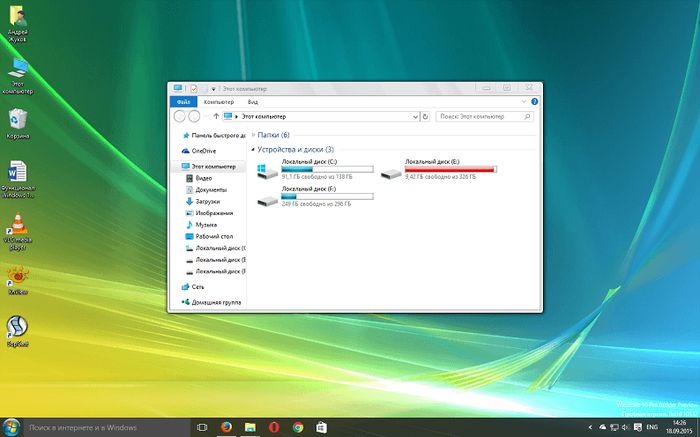Click the Up arrow navigation icon
Screen dimensions: 700x437
(215, 116)
